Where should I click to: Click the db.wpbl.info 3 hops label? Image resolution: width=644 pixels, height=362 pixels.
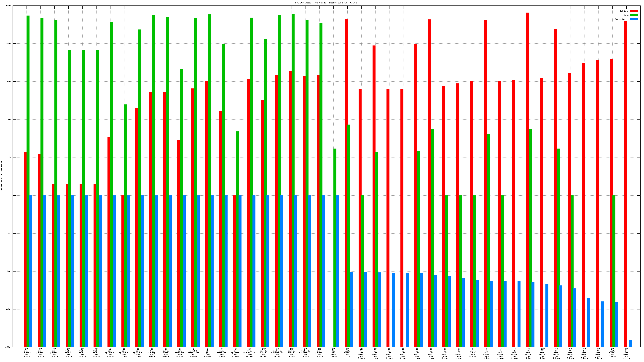click(x=333, y=352)
